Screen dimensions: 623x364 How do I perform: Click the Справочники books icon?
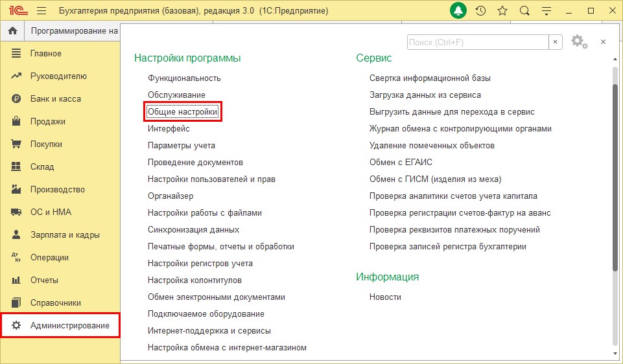(x=16, y=302)
